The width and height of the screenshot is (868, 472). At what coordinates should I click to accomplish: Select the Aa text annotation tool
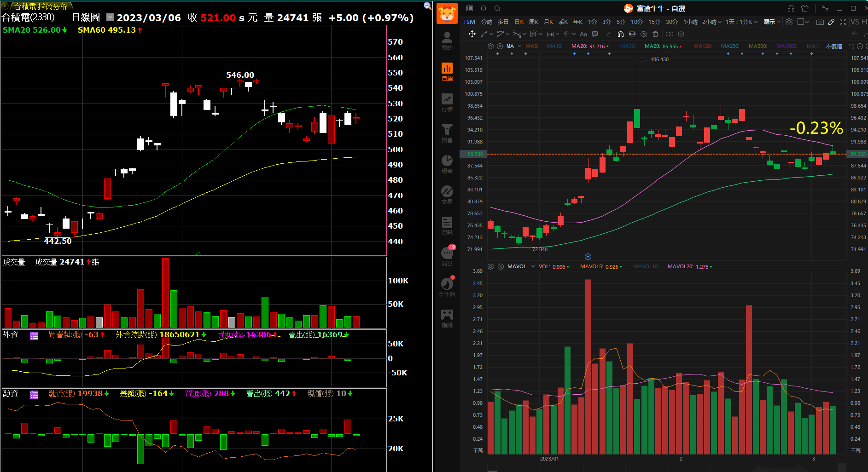pos(583,34)
